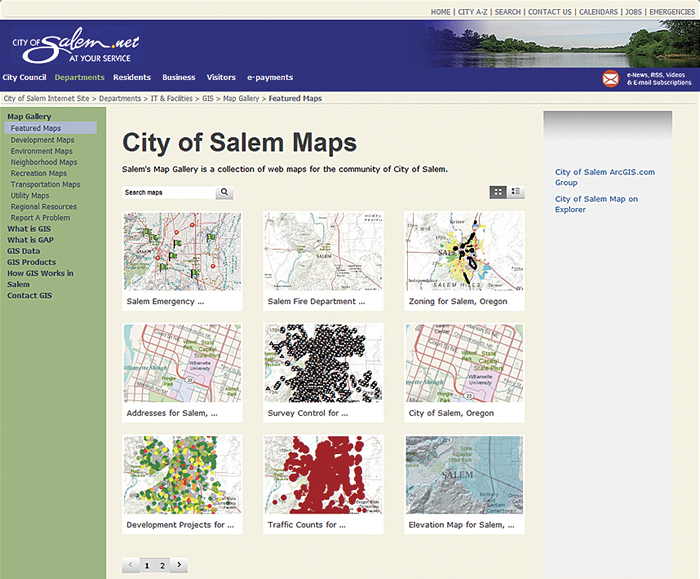Click Departments breadcrumb link
700x579 pixels.
click(x=120, y=98)
